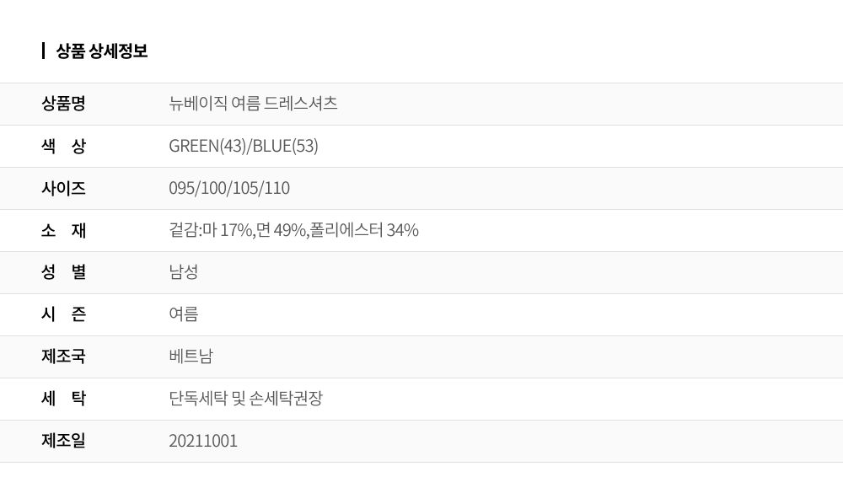Select the 사이즈 label
Viewport: 843px width, 504px height.
(x=63, y=188)
